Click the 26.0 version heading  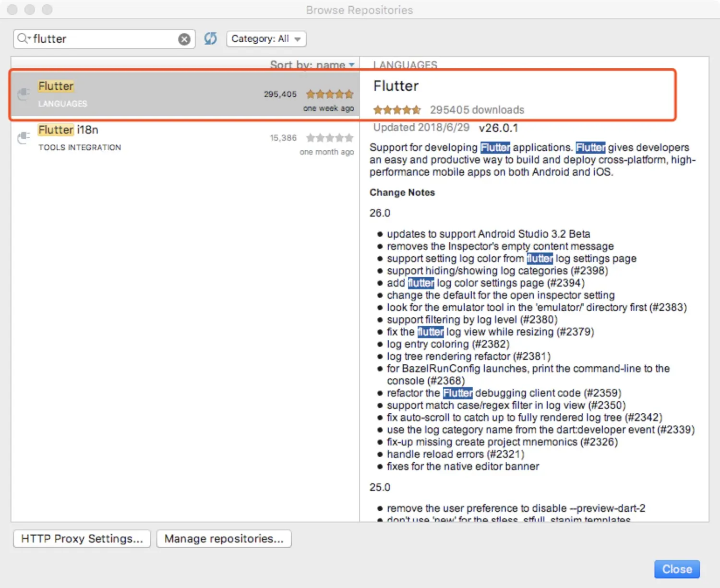tap(380, 213)
